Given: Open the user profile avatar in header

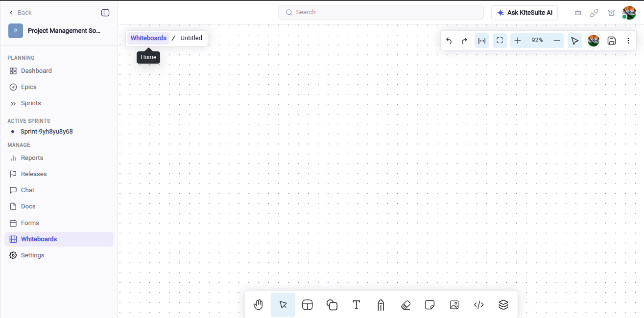Looking at the screenshot, I should 629,13.
